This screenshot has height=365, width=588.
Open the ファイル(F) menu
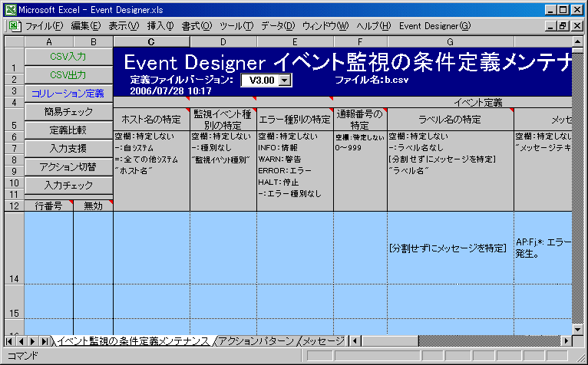(x=45, y=26)
